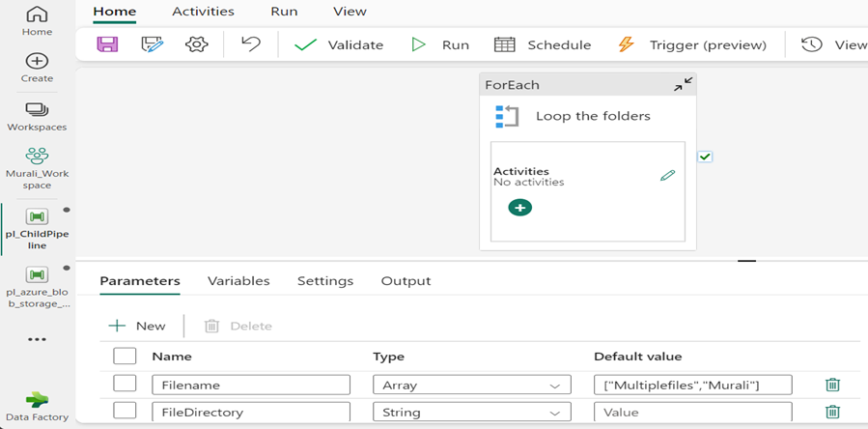Image resolution: width=868 pixels, height=429 pixels.
Task: Collapse the ForEach activity box
Action: tap(683, 85)
